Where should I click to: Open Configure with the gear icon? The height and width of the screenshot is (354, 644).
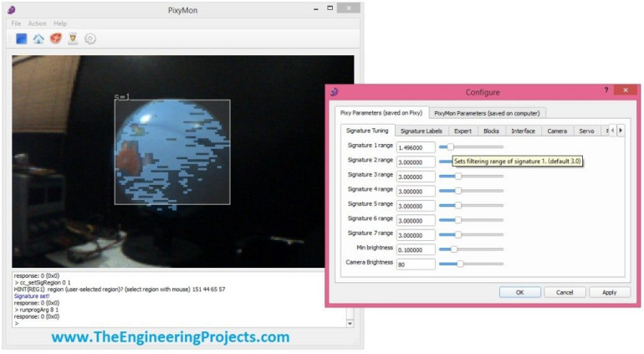pyautogui.click(x=90, y=38)
